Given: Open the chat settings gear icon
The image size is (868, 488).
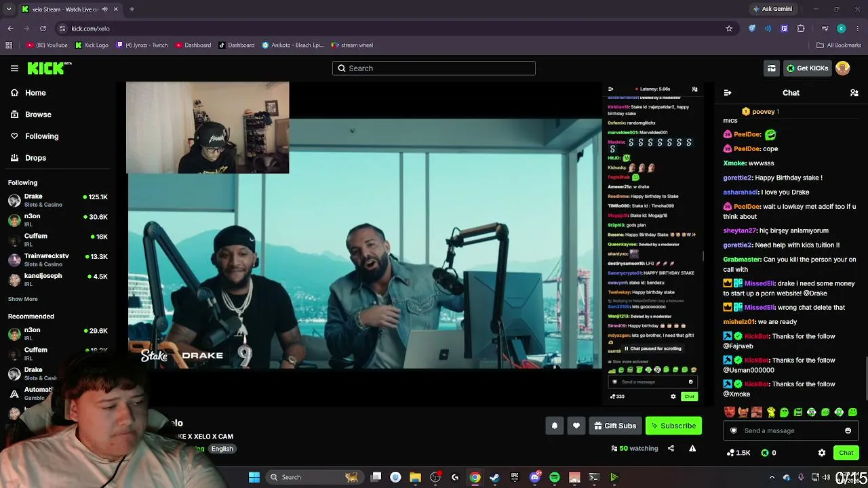Looking at the screenshot, I should (x=822, y=453).
